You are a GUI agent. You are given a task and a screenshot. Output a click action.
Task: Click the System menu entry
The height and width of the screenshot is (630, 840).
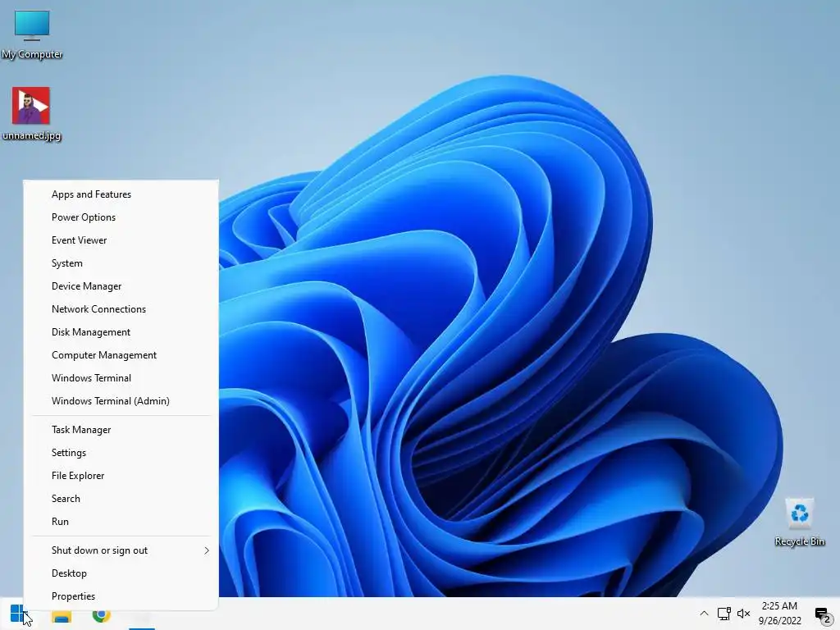click(x=121, y=263)
